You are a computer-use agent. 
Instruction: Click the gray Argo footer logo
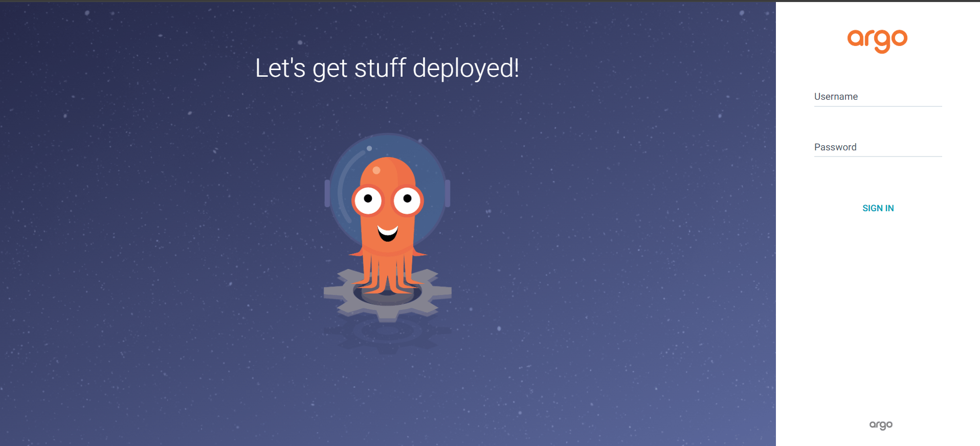pos(881,425)
